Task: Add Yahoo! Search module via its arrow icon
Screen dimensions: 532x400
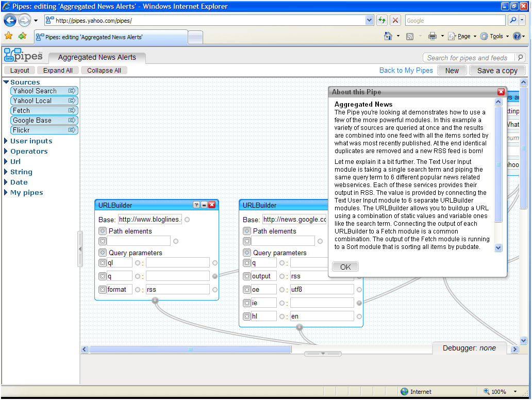Action: point(72,91)
